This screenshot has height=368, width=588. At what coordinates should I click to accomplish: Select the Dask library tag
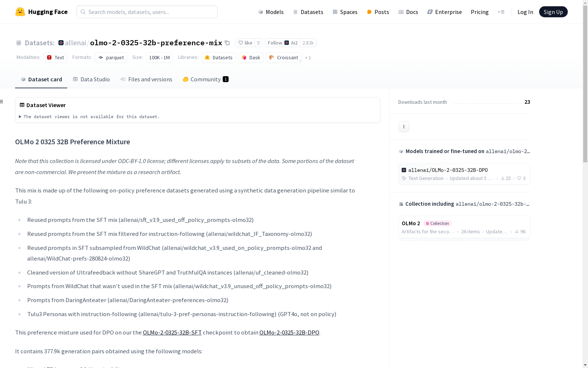point(251,57)
